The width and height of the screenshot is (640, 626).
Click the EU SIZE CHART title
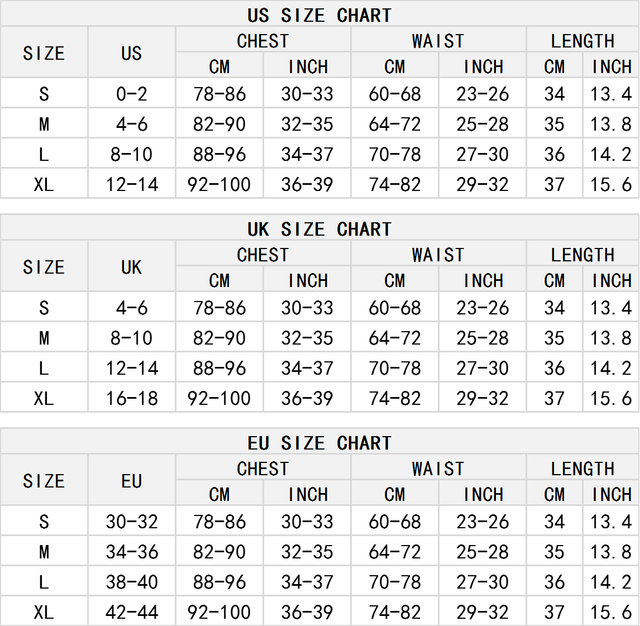pyautogui.click(x=319, y=443)
